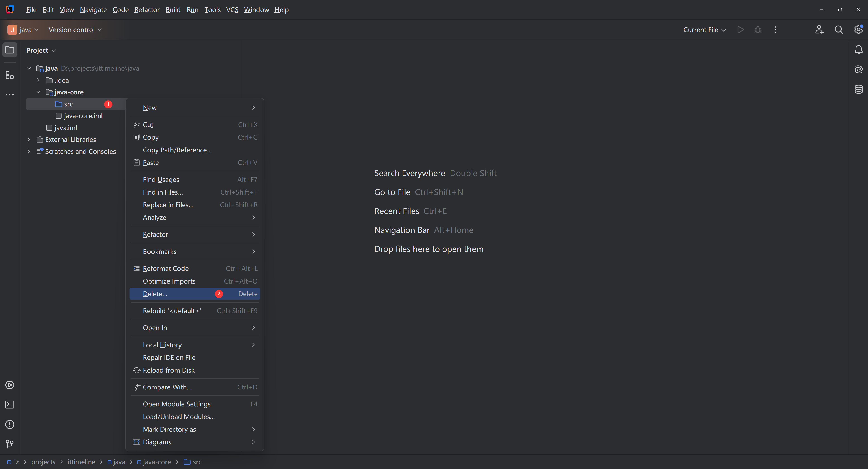Collapse the java-core folder node
Viewport: 868px width, 469px height.
point(38,92)
